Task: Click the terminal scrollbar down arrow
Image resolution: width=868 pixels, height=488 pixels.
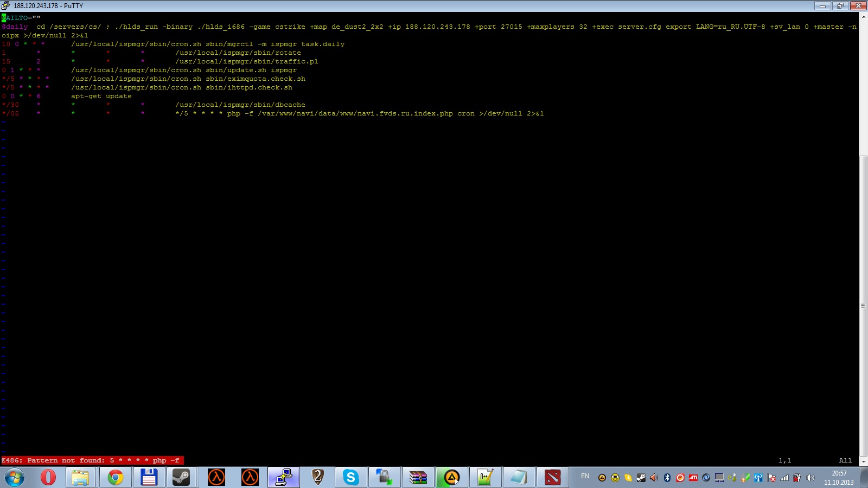Action: tap(863, 461)
